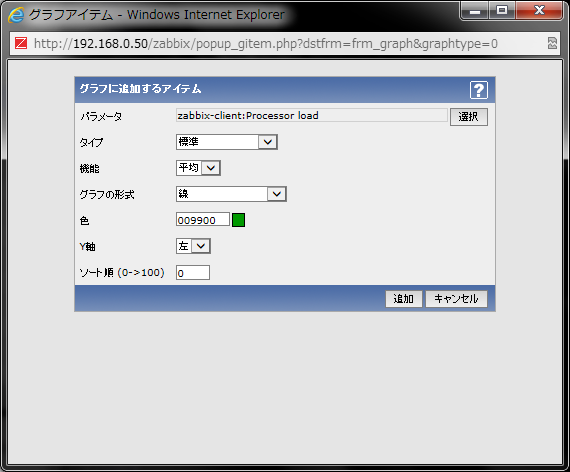This screenshot has width=570, height=472.
Task: Expand the グラフの形式 dropdown showing 線
Action: [x=231, y=194]
